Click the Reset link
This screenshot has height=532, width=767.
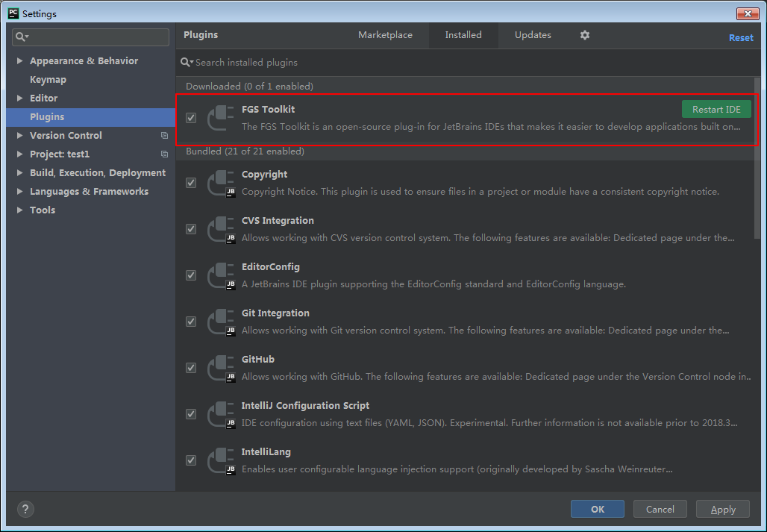point(740,38)
